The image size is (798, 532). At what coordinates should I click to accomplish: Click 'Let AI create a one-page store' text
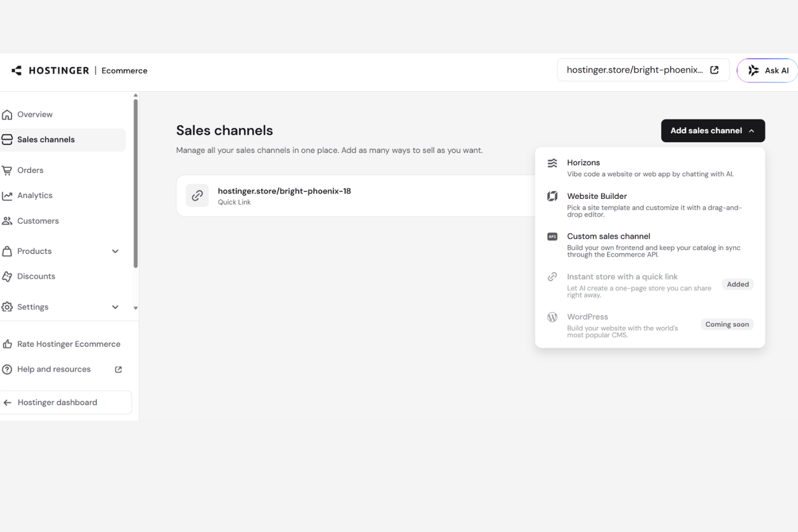click(639, 292)
